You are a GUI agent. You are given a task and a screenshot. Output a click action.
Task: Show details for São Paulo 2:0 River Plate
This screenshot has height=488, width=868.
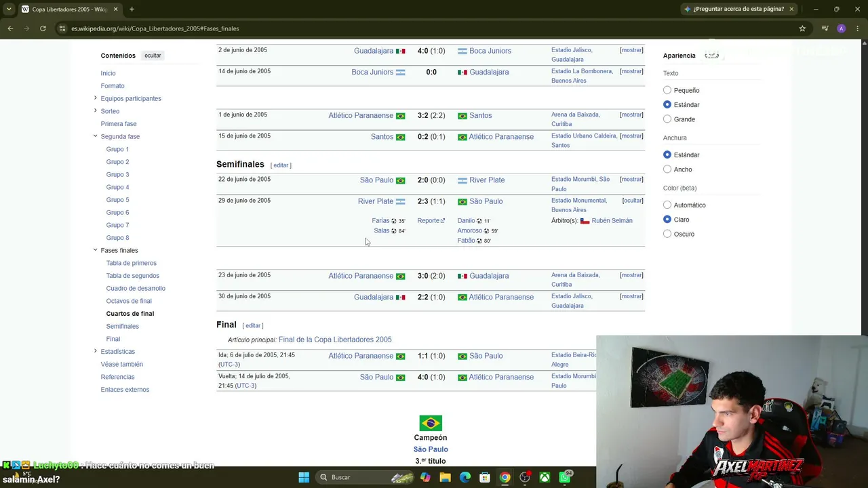coord(631,180)
